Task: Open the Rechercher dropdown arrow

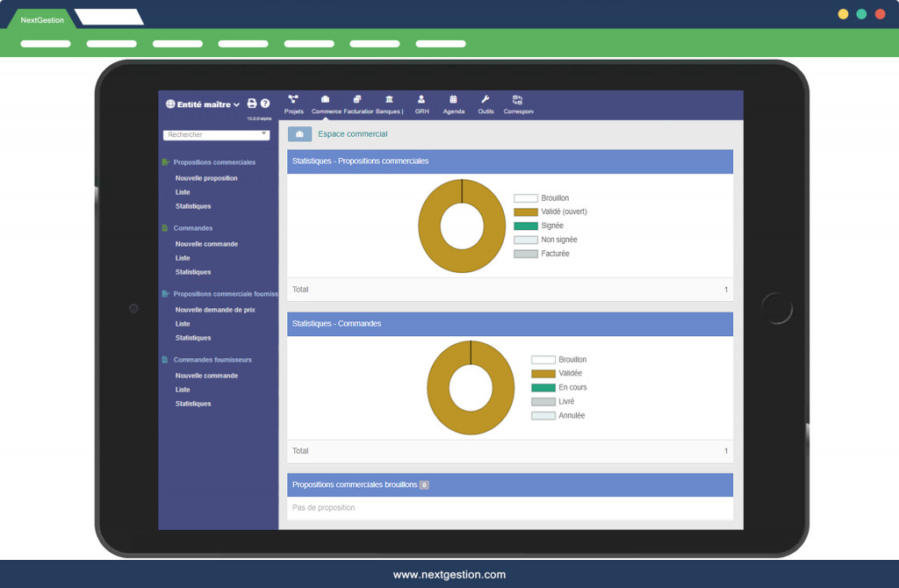Action: tap(263, 133)
